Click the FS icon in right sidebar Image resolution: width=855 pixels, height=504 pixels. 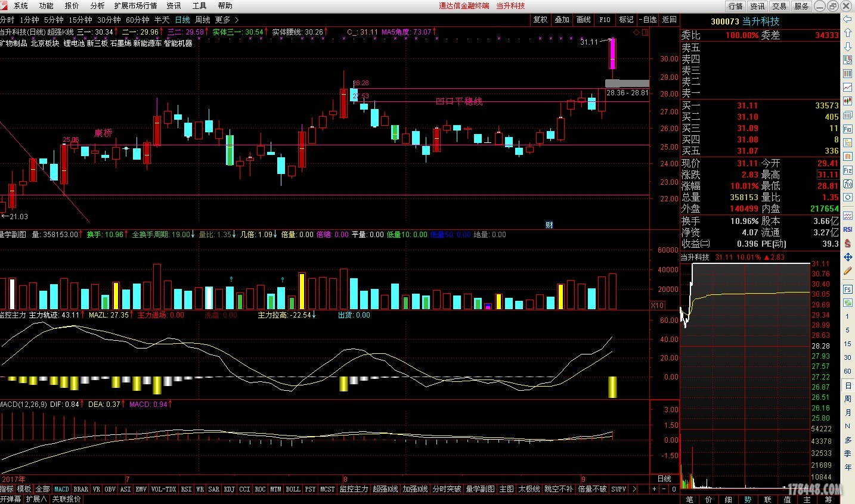point(847,289)
